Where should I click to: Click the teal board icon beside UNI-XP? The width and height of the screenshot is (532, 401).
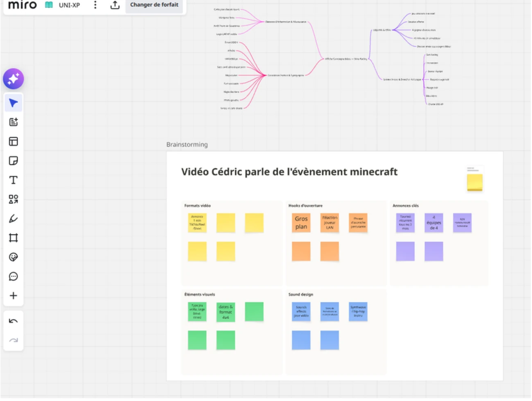point(49,5)
